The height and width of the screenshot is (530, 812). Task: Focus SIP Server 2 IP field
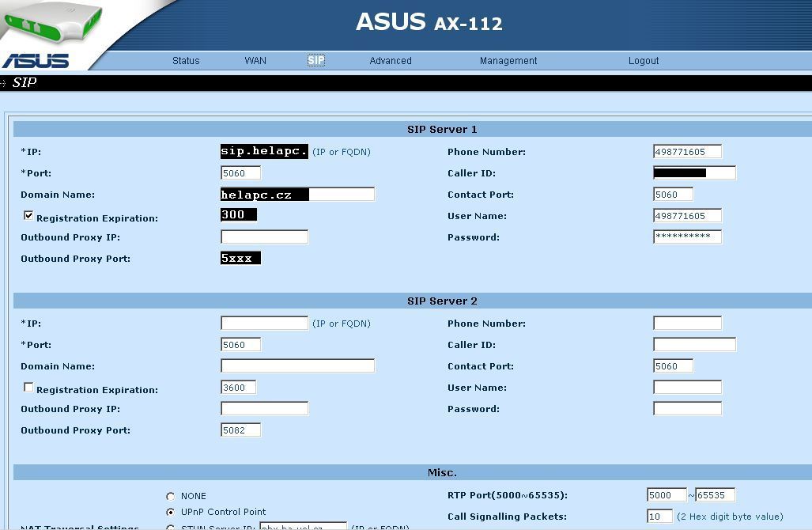click(x=264, y=323)
